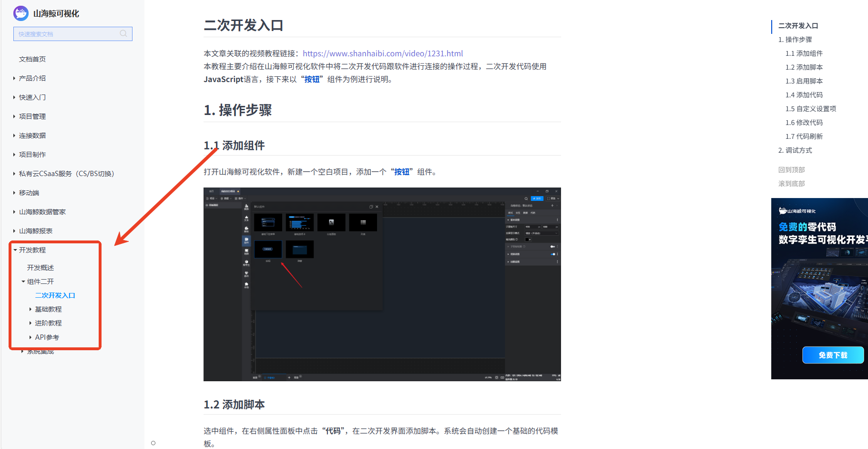Click the 山海鲸可视化 logo icon
The image size is (868, 449).
[x=21, y=13]
